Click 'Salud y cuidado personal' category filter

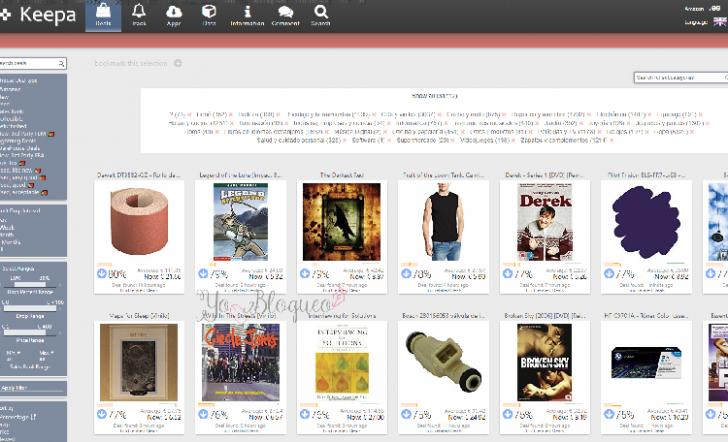click(299, 140)
